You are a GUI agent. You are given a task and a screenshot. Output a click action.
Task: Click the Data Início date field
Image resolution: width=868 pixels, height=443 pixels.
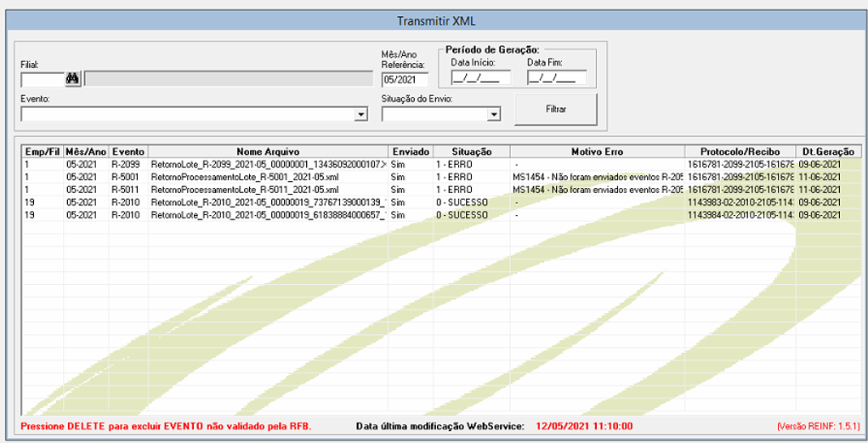pos(480,78)
